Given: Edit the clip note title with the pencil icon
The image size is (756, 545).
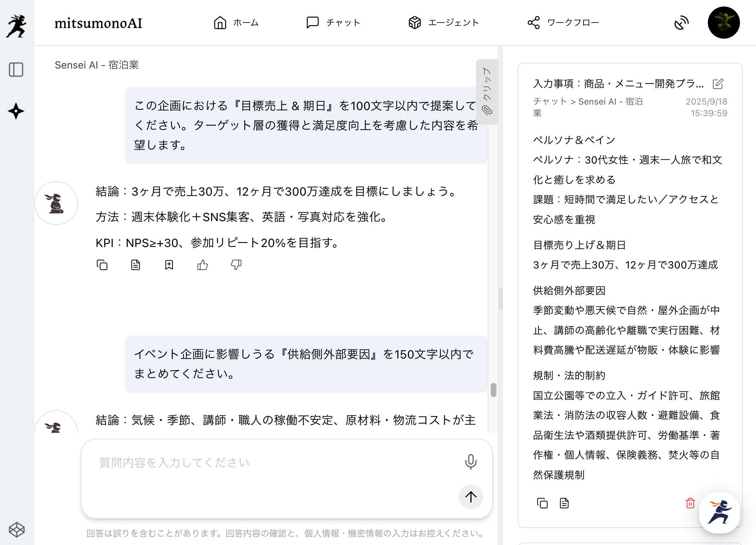Looking at the screenshot, I should 718,84.
